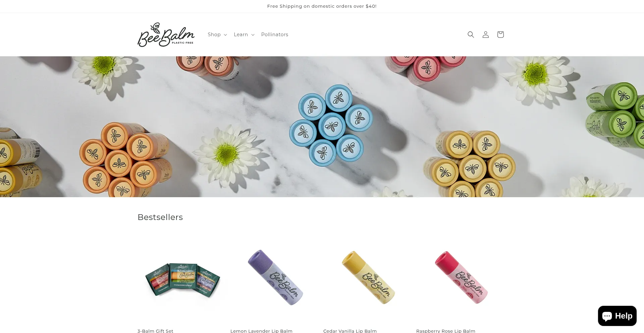Click the Bee Balm logo

(166, 35)
